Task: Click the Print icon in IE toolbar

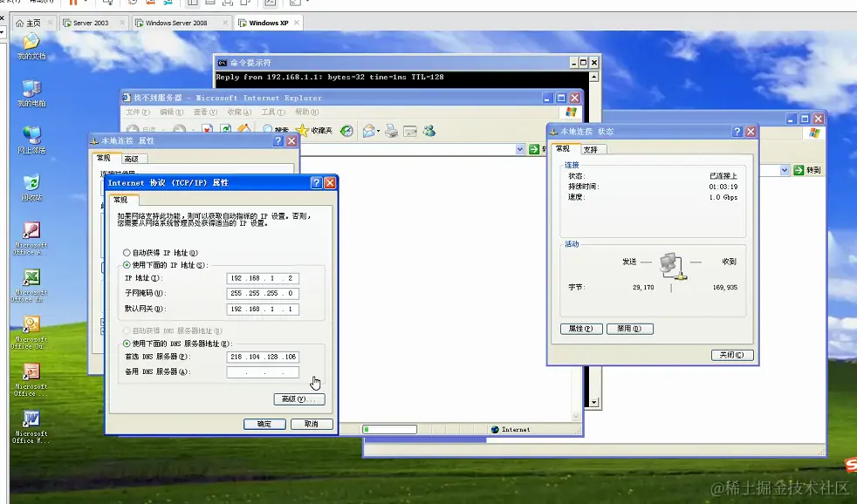Action: (x=391, y=131)
